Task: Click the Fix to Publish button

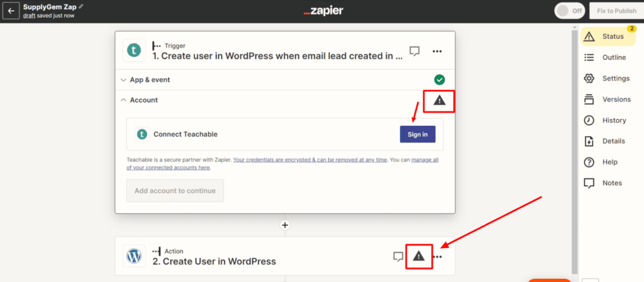Action: 616,11
